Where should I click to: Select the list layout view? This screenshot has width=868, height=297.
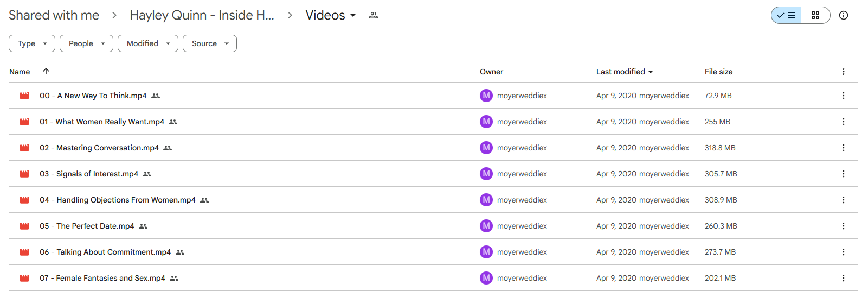(786, 15)
